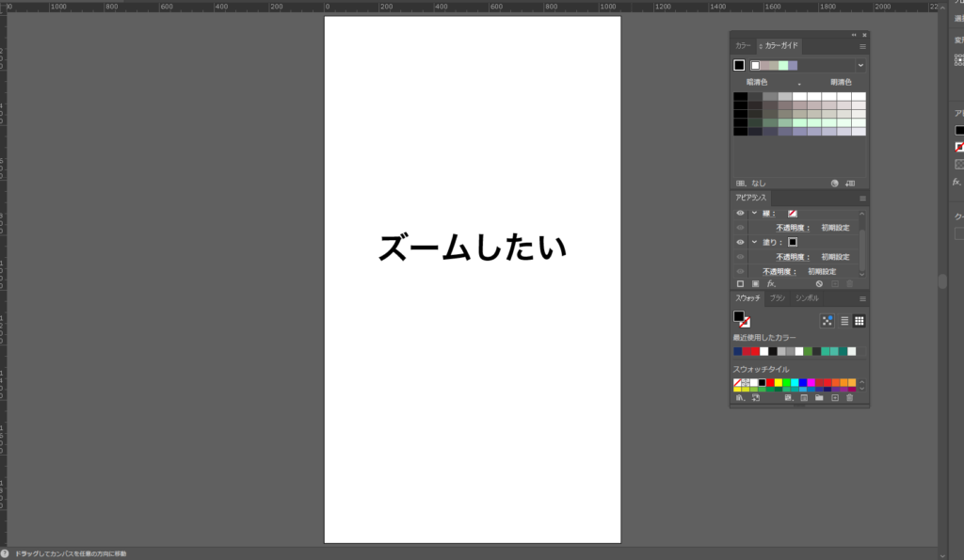964x560 pixels.
Task: Save color group to Swatches panel icon
Action: point(850,184)
